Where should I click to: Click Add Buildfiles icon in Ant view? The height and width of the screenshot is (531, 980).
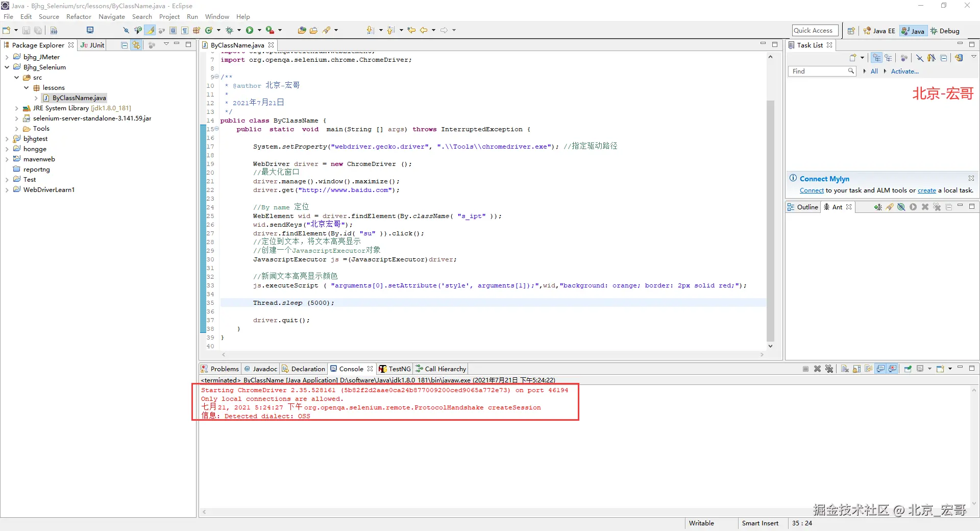[877, 207]
